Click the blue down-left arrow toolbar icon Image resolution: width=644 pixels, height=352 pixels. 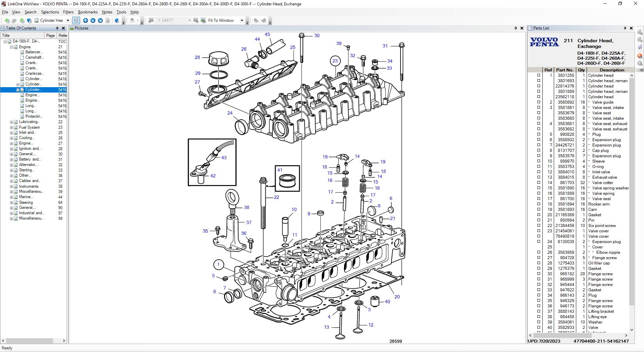coord(93,20)
